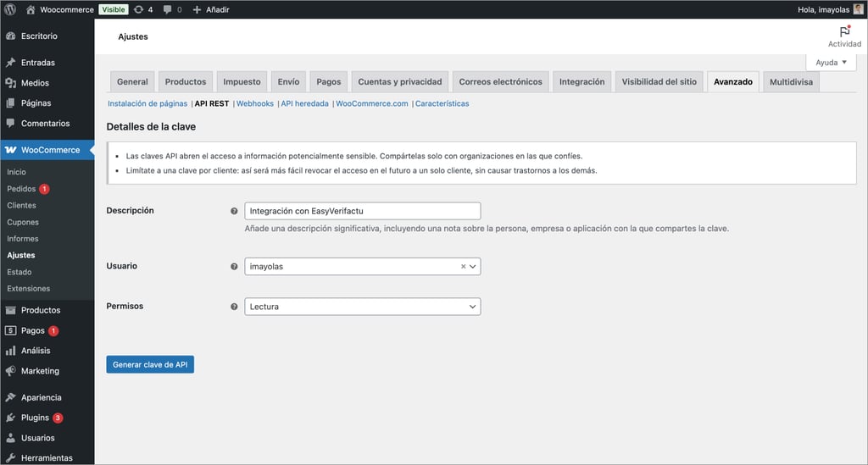868x465 pixels.
Task: Open Ajustes in WooCommerce submenu
Action: 21,256
